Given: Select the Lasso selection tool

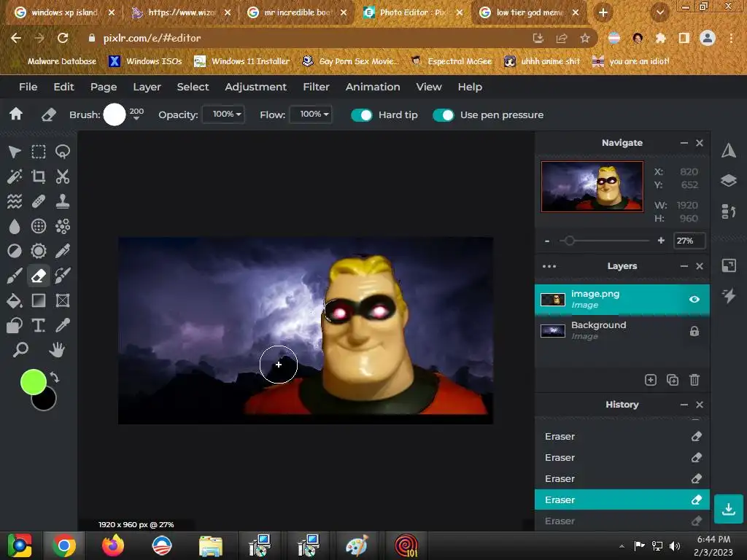Looking at the screenshot, I should tap(63, 152).
